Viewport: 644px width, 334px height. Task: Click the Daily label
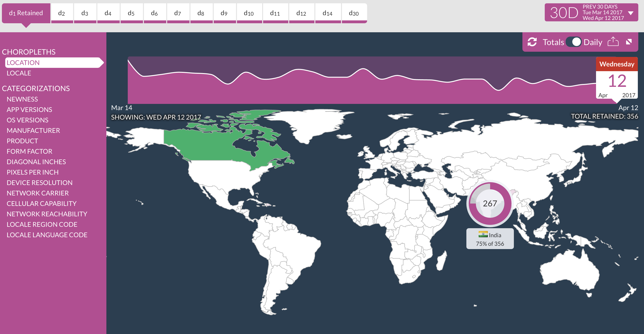[593, 42]
